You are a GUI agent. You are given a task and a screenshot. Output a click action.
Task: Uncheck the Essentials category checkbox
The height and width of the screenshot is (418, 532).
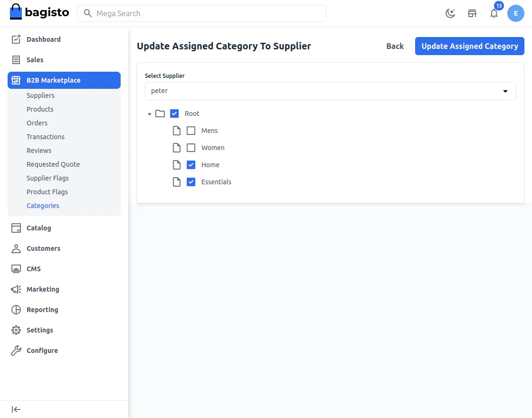191,182
